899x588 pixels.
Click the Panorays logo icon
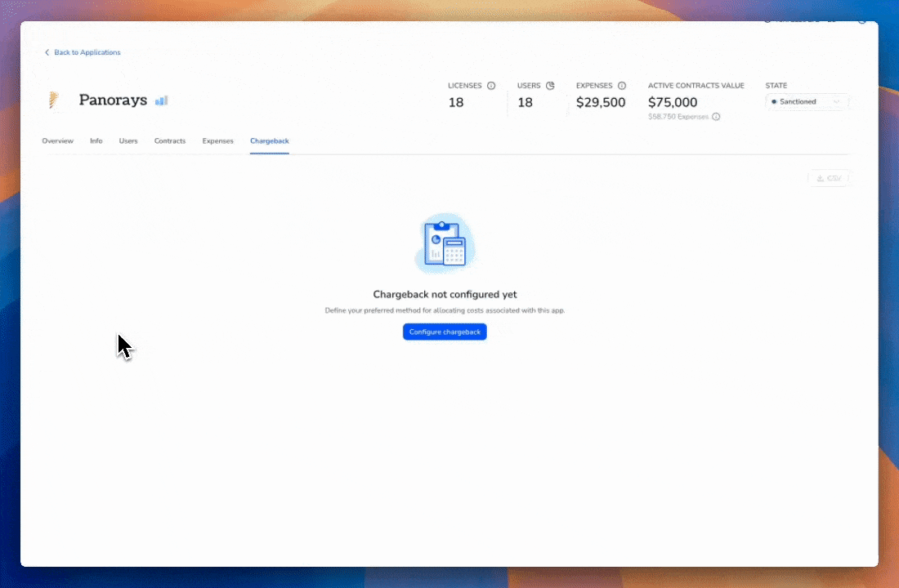(53, 100)
